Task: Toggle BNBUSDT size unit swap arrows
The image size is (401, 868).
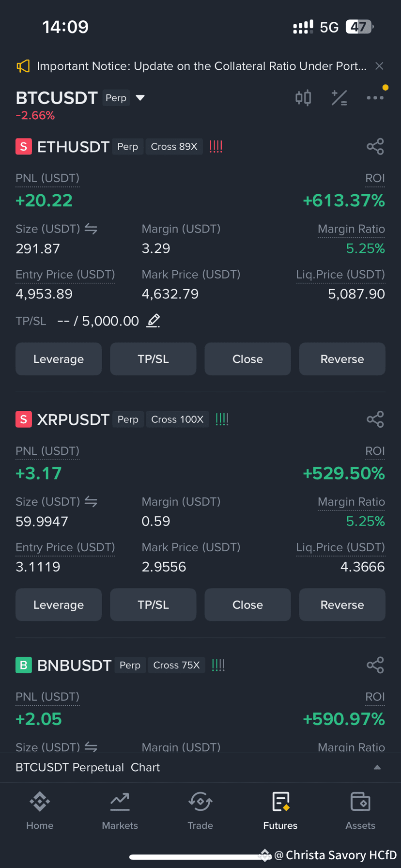Action: [91, 747]
